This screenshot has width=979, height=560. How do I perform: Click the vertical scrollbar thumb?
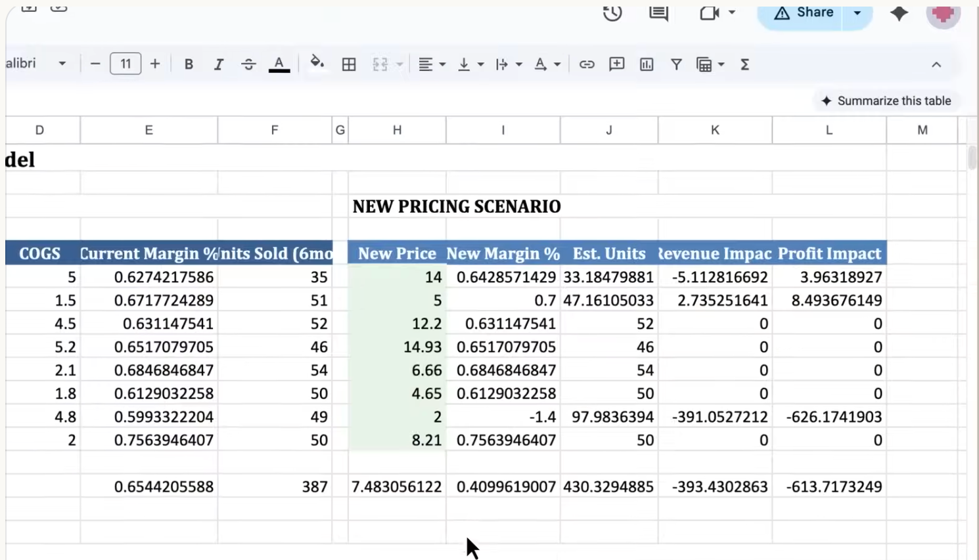pos(972,158)
